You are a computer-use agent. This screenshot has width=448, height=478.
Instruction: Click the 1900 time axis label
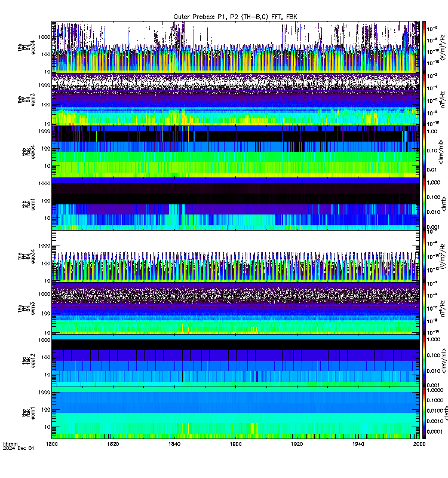click(235, 444)
